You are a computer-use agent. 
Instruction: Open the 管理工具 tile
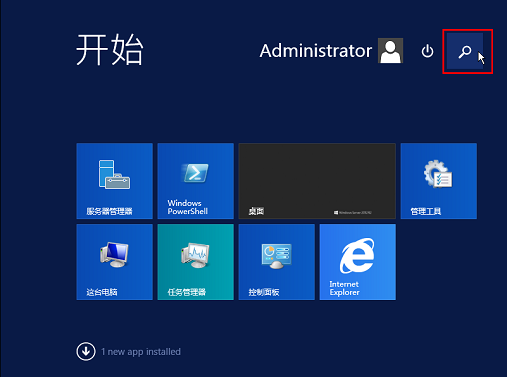click(x=439, y=181)
